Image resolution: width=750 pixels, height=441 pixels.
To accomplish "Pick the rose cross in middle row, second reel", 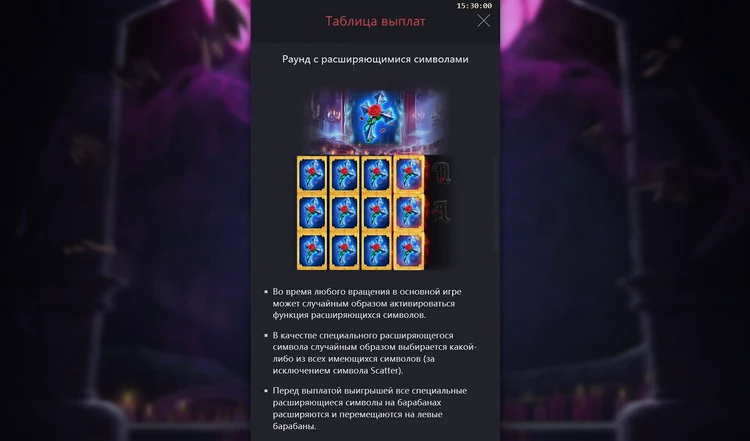I will [344, 212].
